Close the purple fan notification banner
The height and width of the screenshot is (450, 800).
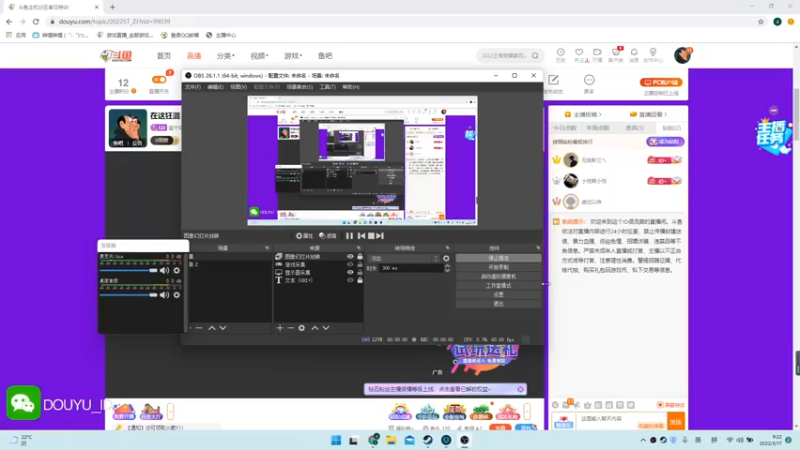(x=520, y=389)
